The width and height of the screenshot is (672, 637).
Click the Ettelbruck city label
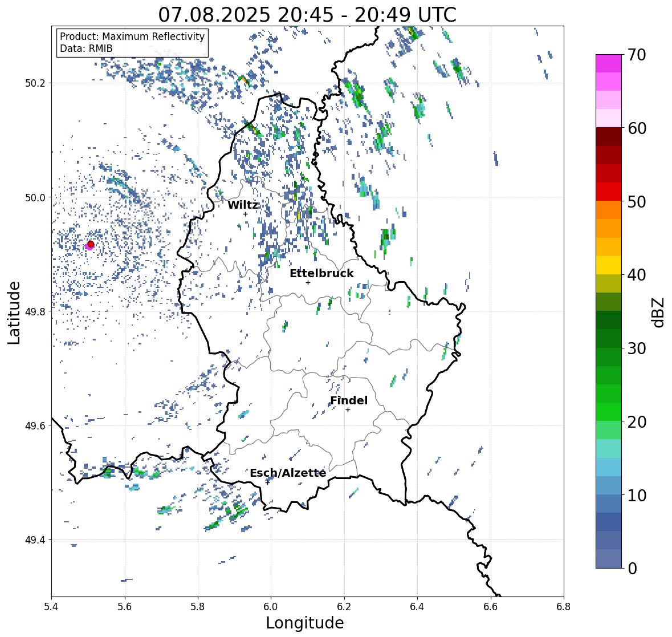point(321,274)
